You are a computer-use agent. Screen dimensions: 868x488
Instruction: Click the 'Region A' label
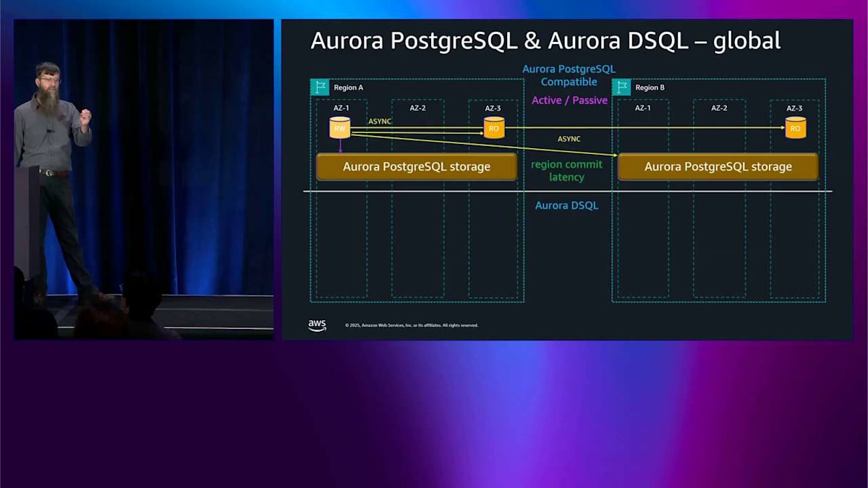pos(349,87)
